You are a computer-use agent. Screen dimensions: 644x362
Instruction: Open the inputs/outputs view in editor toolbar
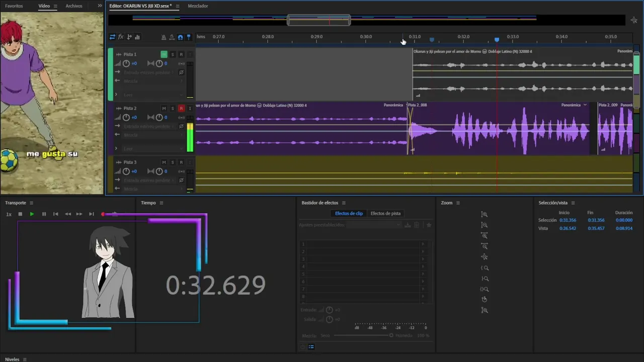(x=112, y=37)
